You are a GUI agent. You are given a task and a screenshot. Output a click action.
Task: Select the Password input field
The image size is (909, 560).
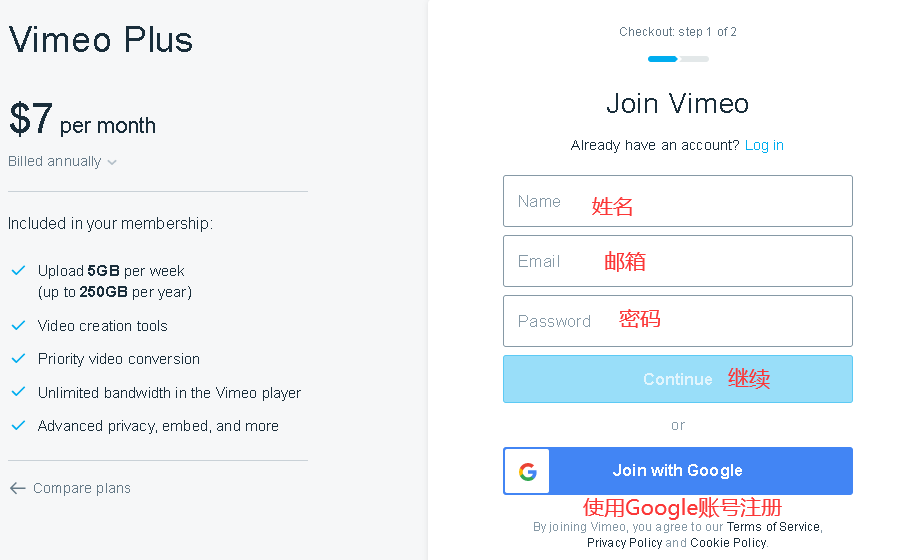pyautogui.click(x=677, y=321)
